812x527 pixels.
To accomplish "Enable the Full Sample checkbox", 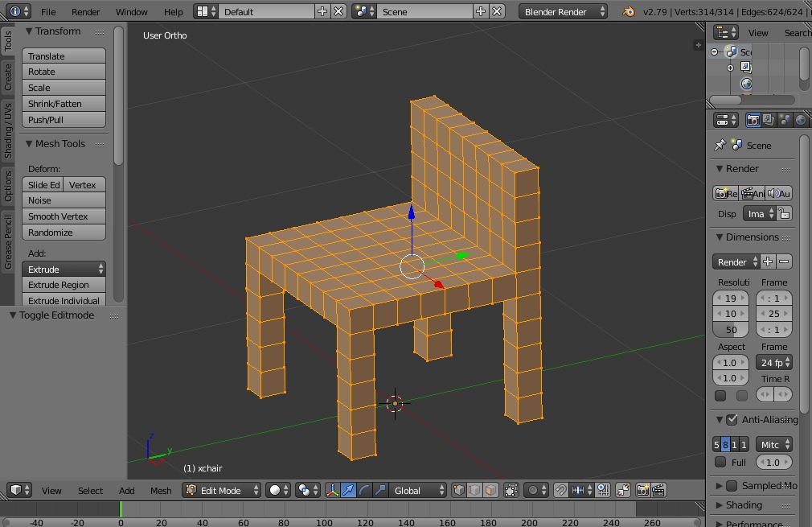I will pos(720,462).
